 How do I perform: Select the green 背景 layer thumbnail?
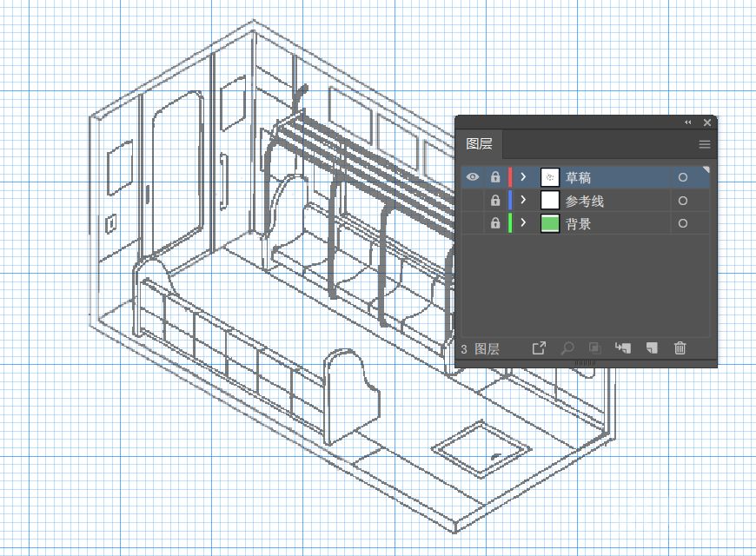click(x=550, y=223)
